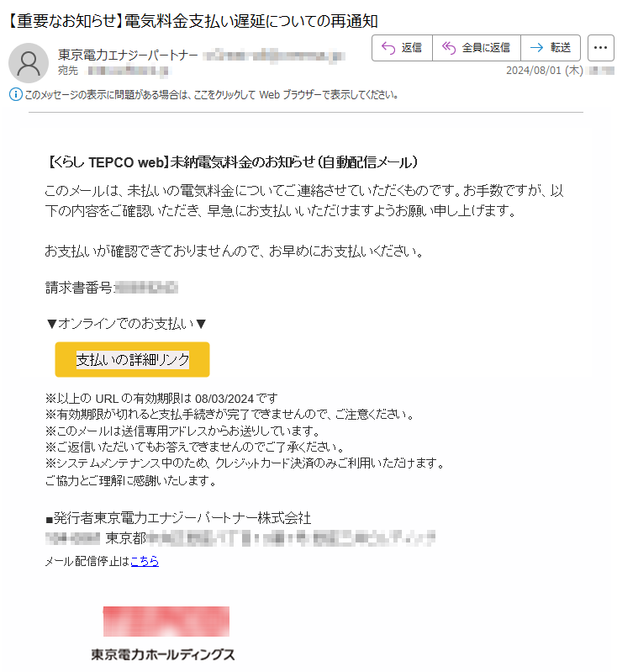The image size is (617, 672).
Task: Click the sender's avatar icon
Action: (29, 62)
